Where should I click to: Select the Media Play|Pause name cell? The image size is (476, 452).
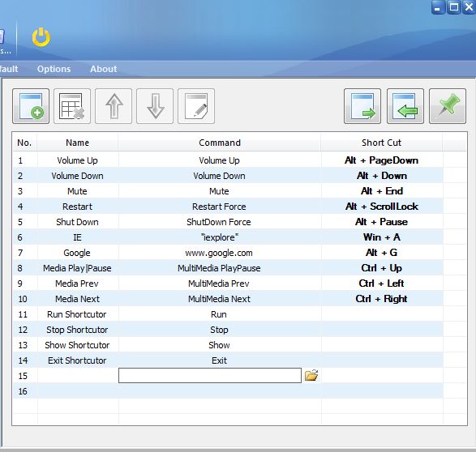click(x=77, y=268)
